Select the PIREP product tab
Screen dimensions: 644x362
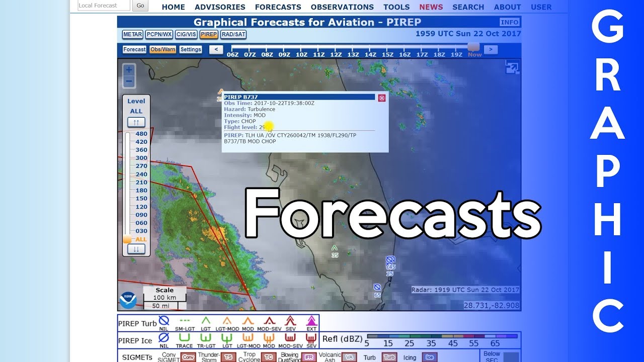208,35
